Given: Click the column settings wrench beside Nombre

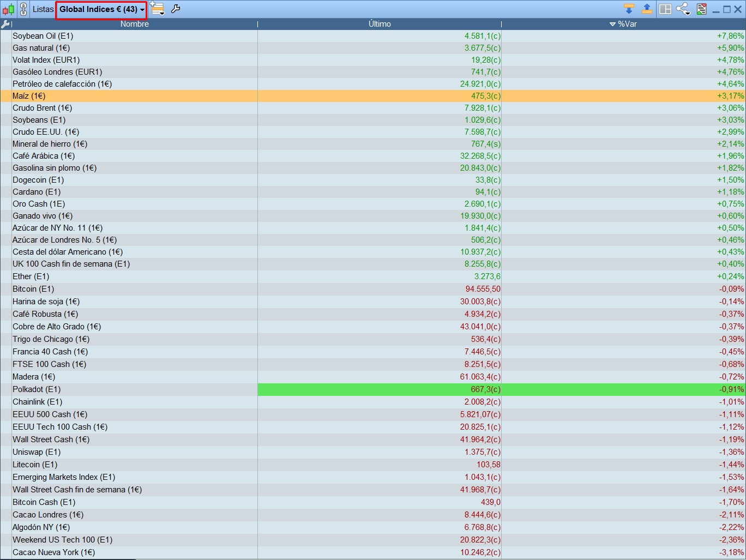Looking at the screenshot, I should (x=5, y=24).
